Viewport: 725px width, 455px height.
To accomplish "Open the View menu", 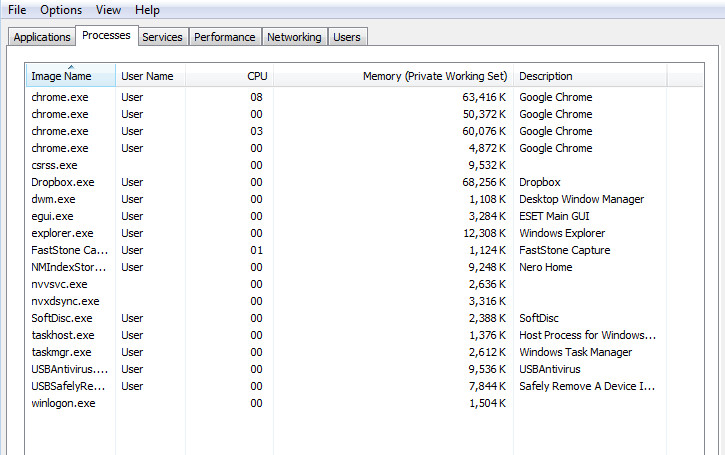I will [x=108, y=10].
